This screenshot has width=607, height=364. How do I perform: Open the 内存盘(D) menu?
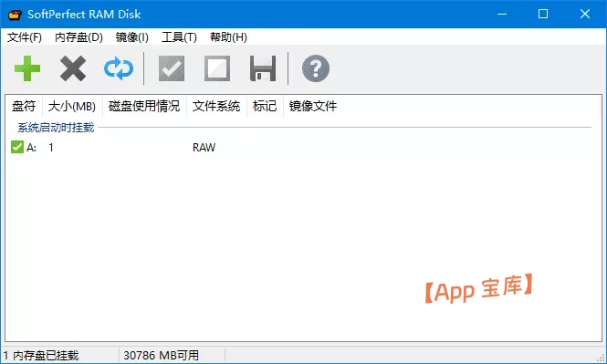pos(78,37)
